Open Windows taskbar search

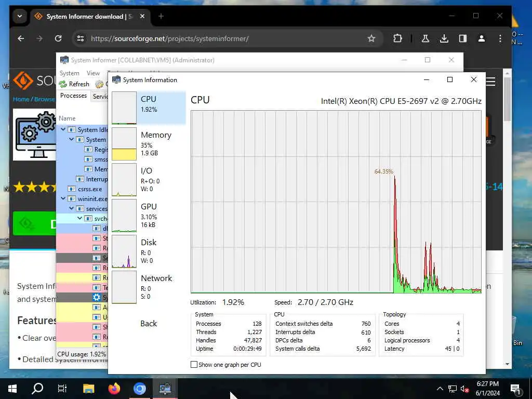coord(37,389)
